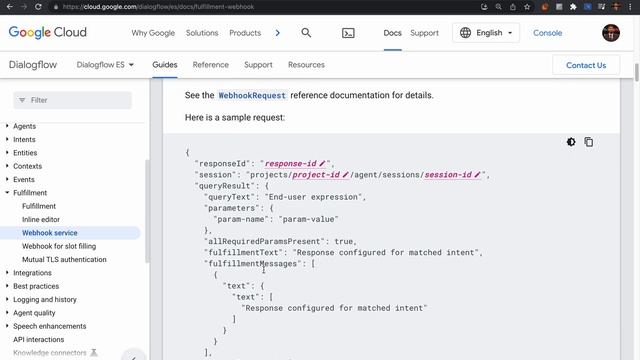Click the gray square extension icon
Image resolution: width=640 pixels, height=360 pixels.
point(559,7)
